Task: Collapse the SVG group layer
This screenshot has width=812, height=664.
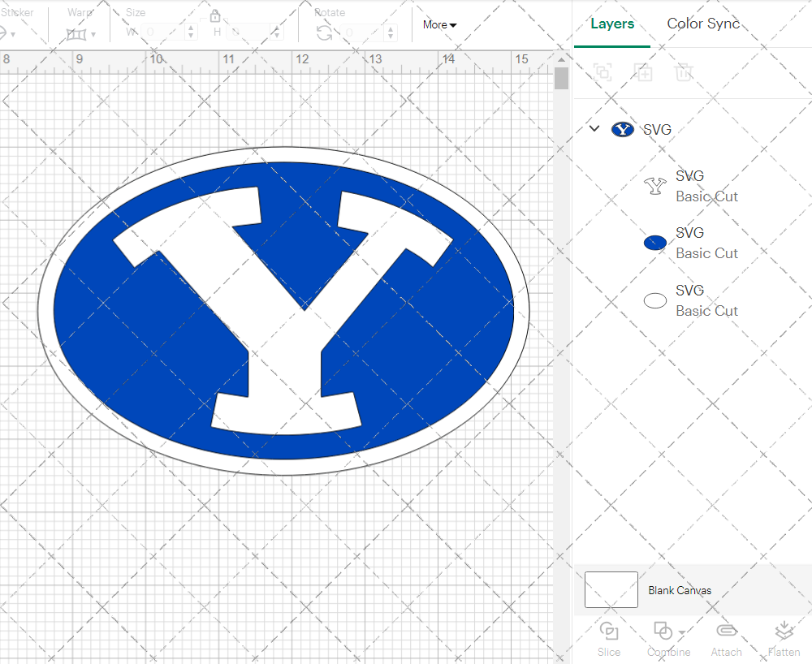Action: pos(594,128)
